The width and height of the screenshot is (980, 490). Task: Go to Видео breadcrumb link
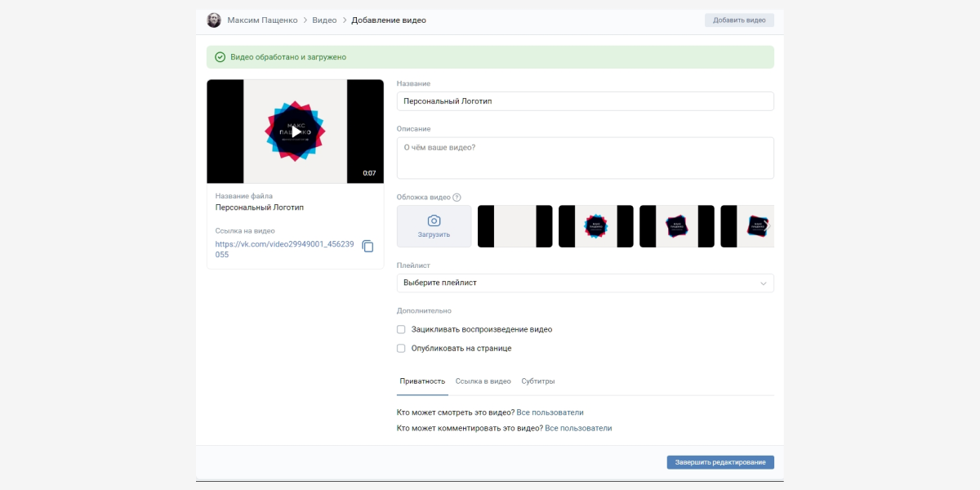(324, 20)
